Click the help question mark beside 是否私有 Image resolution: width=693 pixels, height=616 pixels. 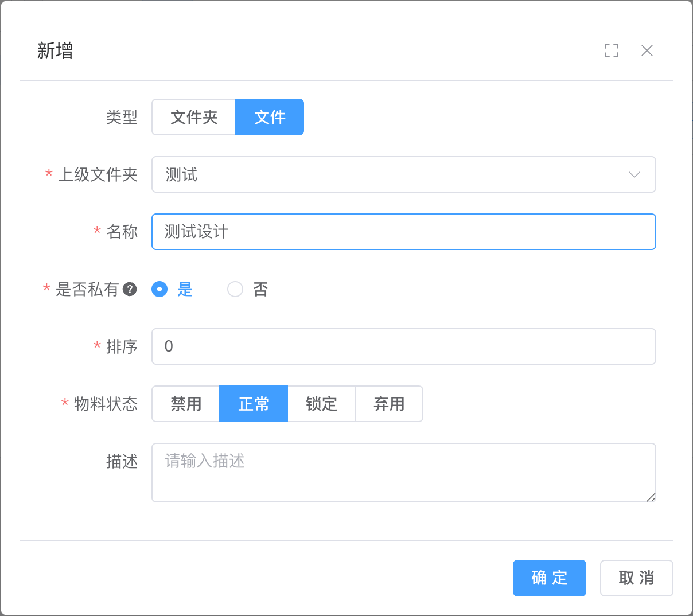click(130, 289)
